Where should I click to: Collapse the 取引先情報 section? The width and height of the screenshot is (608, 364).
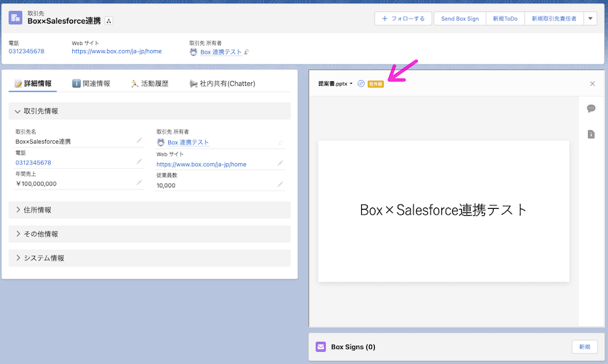pyautogui.click(x=149, y=111)
